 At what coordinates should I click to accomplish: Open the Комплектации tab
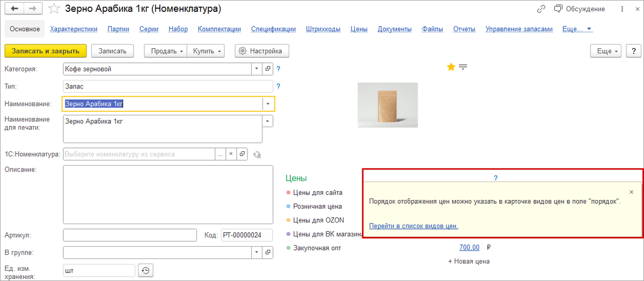[x=219, y=29]
